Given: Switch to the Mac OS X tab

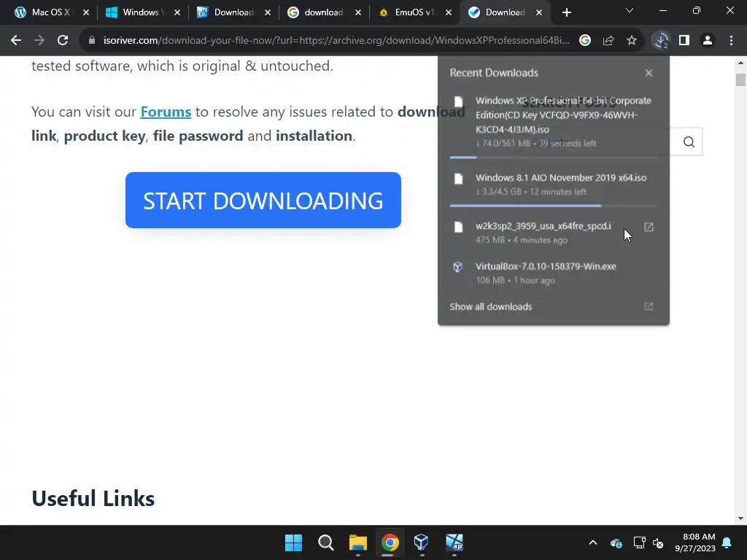Looking at the screenshot, I should click(50, 12).
